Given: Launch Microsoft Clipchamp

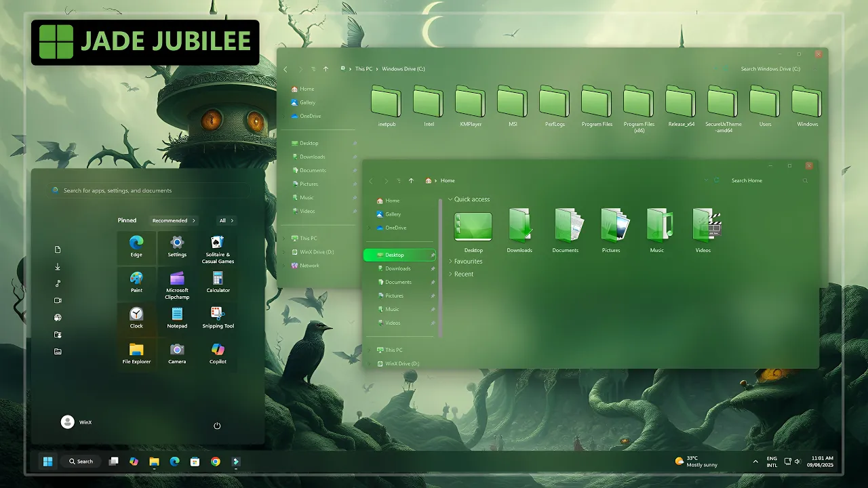Looking at the screenshot, I should point(177,285).
